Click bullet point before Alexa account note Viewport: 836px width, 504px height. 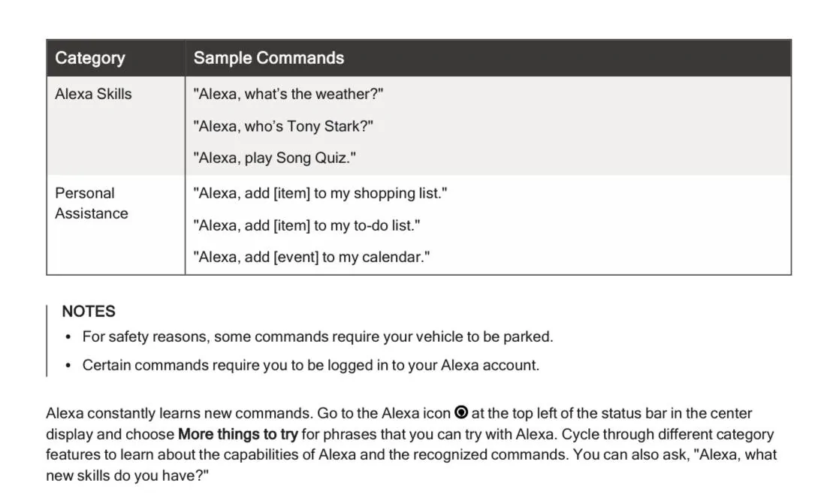click(68, 365)
